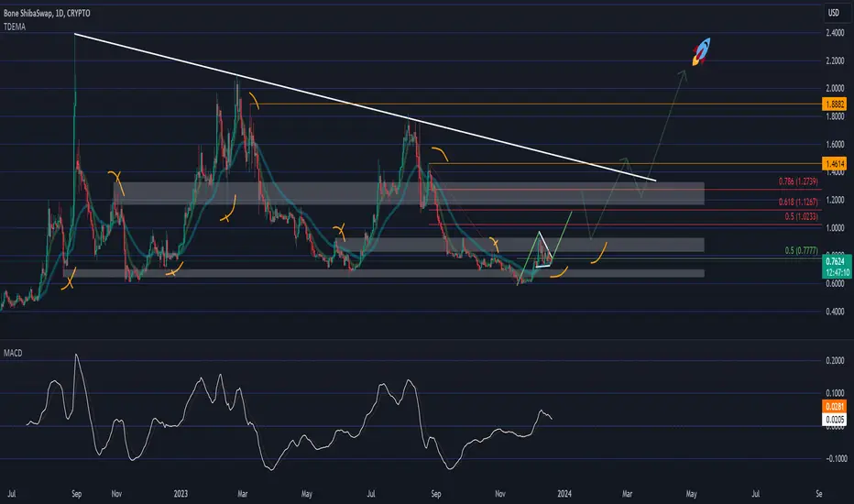Viewport: 854px width, 504px height.
Task: Select the 0.5 (1.0233) Fibonacci label
Action: 801,216
